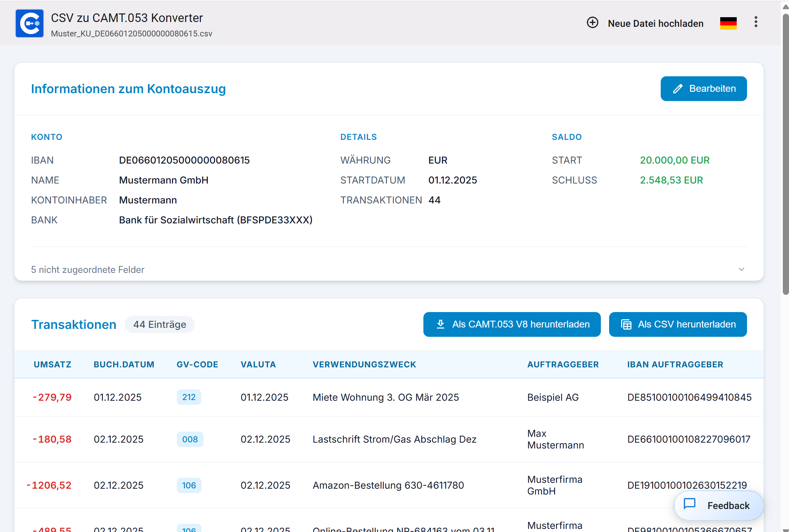This screenshot has height=532, width=789.
Task: Click the AUFTRAGGEBER column header
Action: (x=563, y=365)
